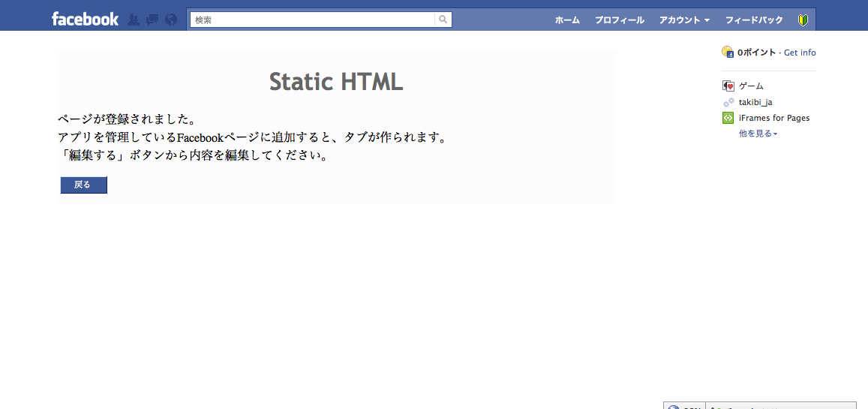Click the line starting 「編集する」ボタンから
Screen dimensions: 868x409
pyautogui.click(x=193, y=155)
